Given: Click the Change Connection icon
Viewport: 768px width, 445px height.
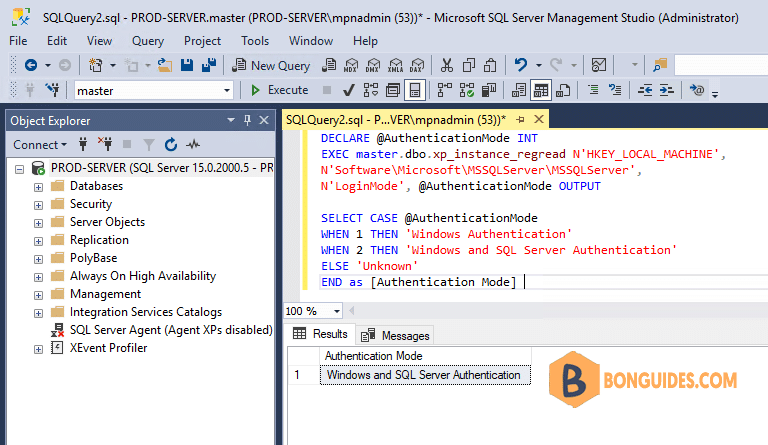Looking at the screenshot, I should (x=52, y=90).
